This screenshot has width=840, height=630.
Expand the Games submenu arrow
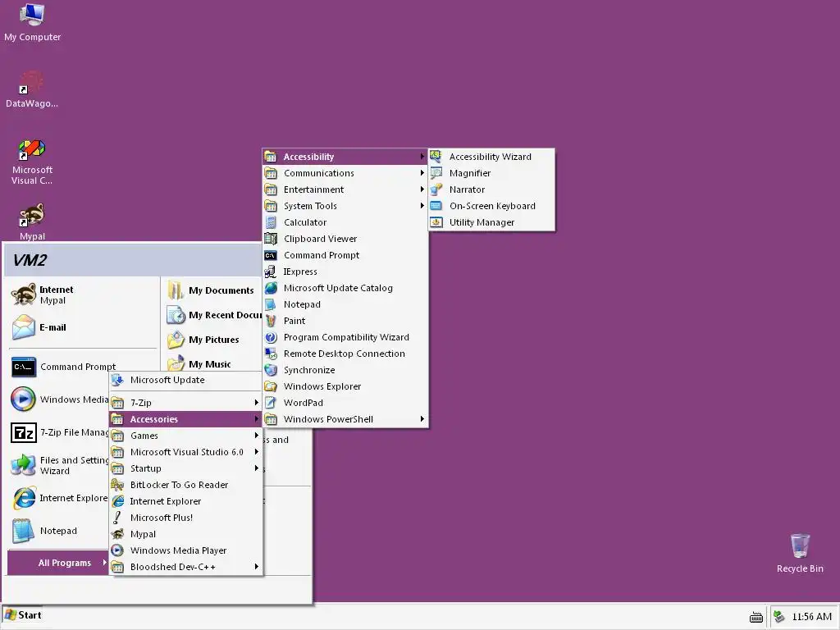[257, 436]
